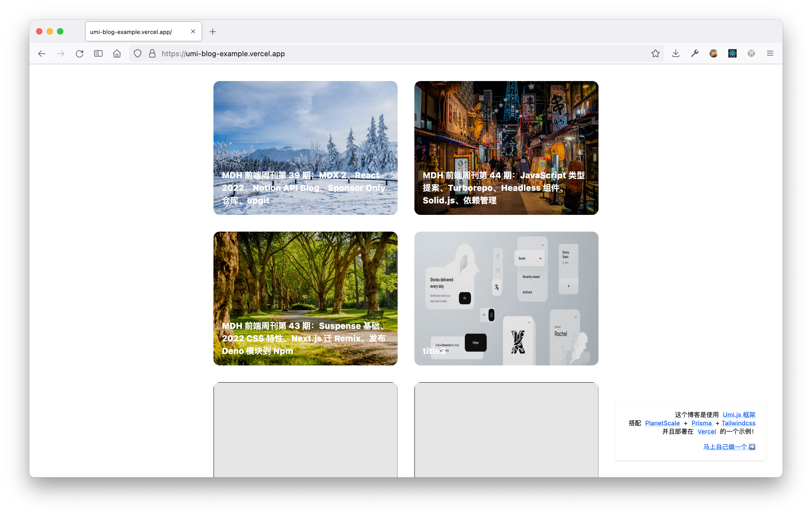The image size is (812, 516).
Task: Open the hamburger application menu
Action: (770, 53)
